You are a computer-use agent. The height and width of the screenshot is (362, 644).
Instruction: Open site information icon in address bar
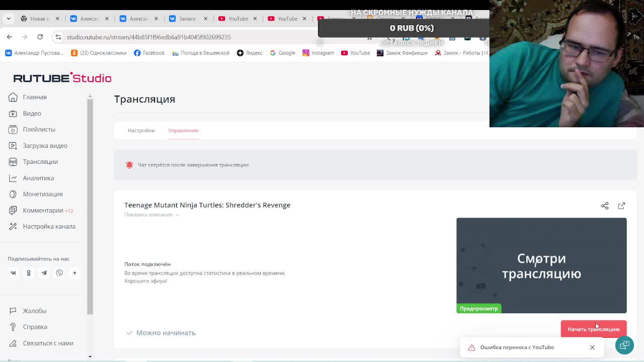58,37
